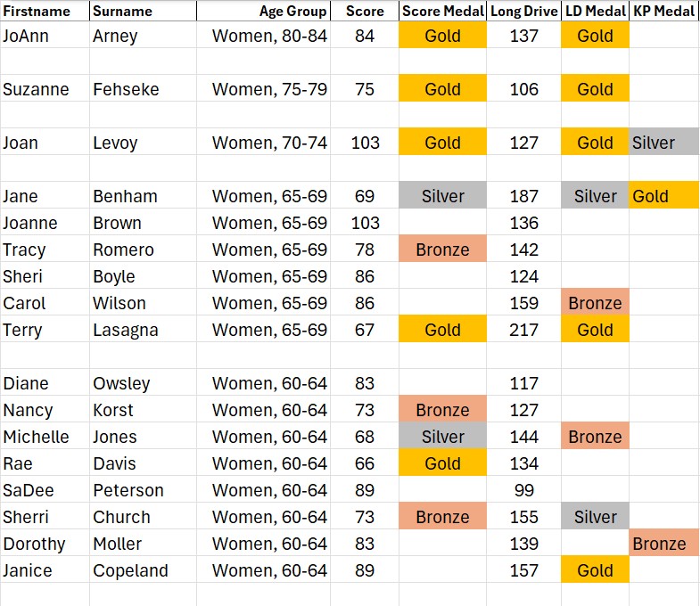
Task: Click the Score Medal column header
Action: (442, 12)
